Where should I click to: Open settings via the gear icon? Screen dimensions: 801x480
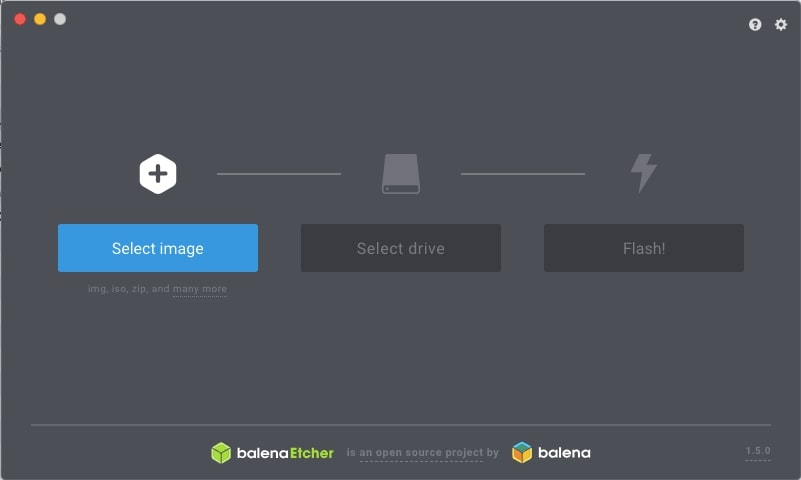(x=781, y=25)
